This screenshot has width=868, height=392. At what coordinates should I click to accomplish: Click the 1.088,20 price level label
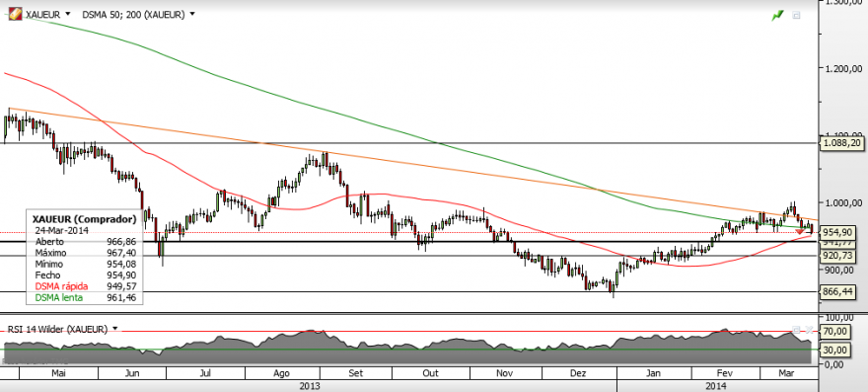click(x=842, y=143)
